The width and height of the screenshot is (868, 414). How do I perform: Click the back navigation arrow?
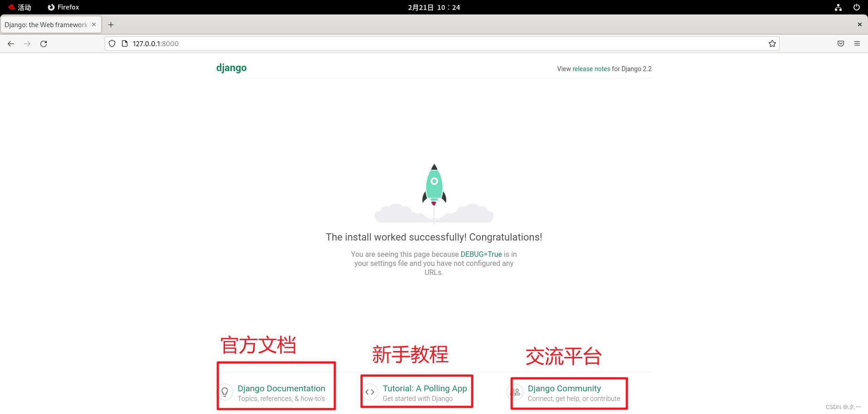[11, 43]
